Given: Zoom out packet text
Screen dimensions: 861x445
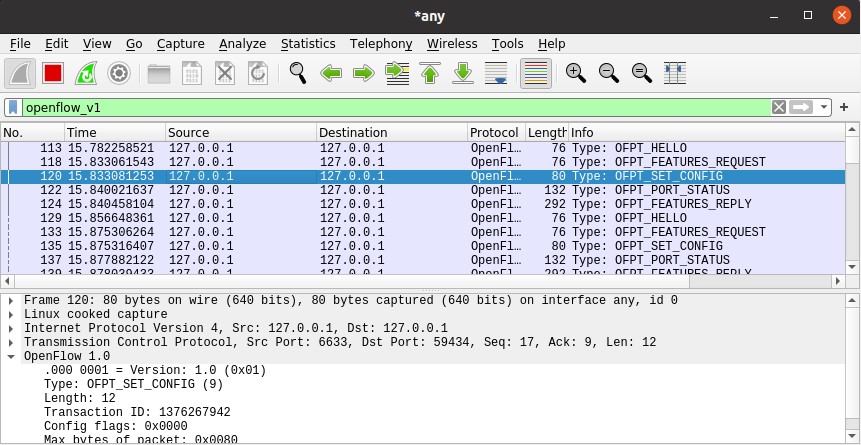Looking at the screenshot, I should (608, 73).
